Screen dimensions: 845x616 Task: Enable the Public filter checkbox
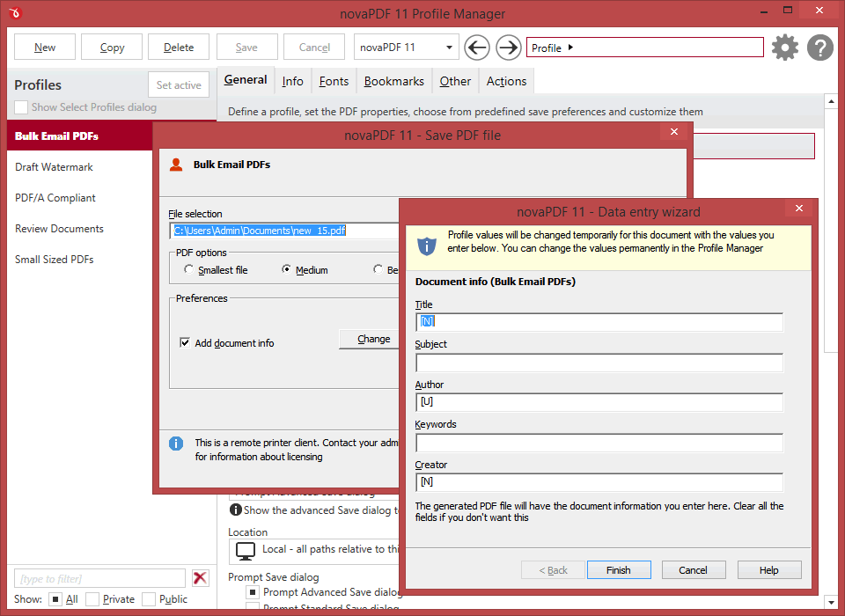point(149,598)
